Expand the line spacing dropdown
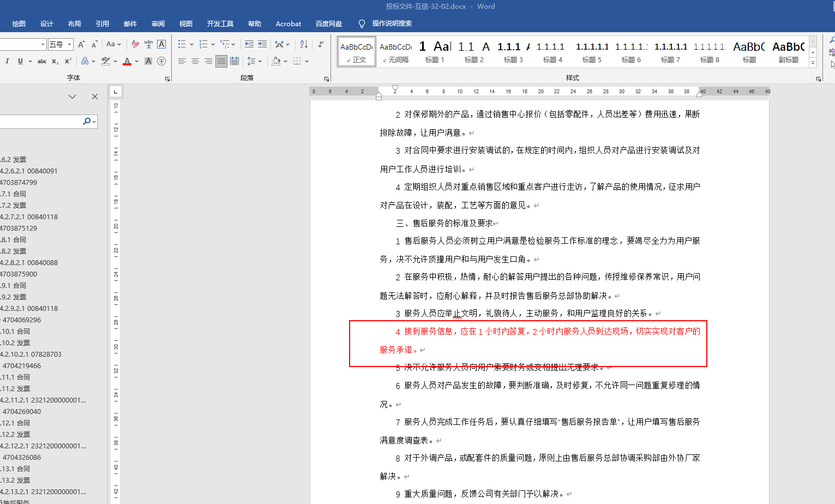This screenshot has width=835, height=504. click(260, 61)
